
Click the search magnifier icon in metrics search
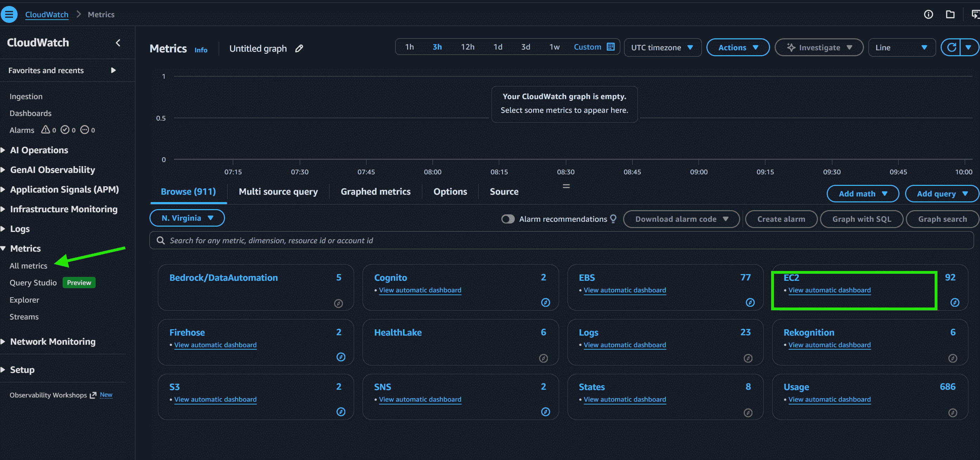pos(161,240)
